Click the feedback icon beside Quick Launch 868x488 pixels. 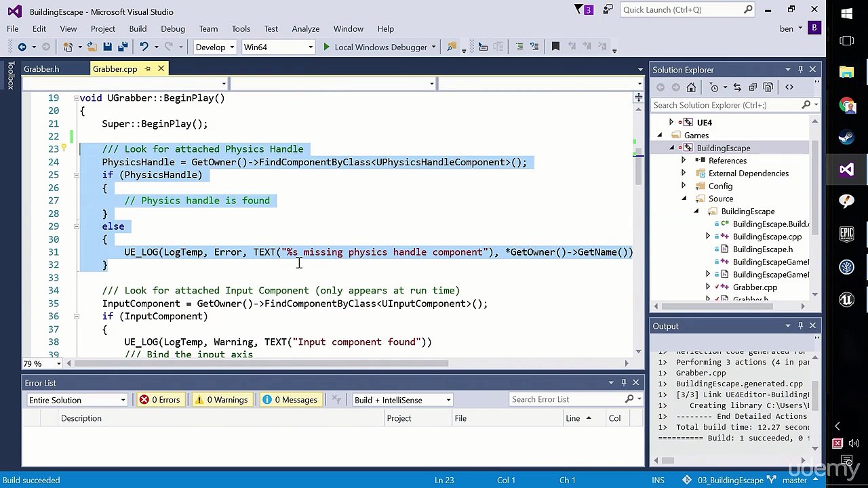[x=608, y=9]
